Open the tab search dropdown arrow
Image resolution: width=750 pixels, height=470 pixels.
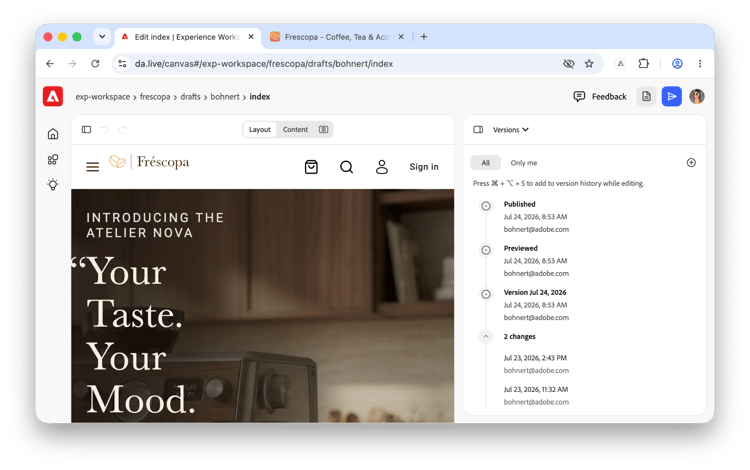coord(102,37)
